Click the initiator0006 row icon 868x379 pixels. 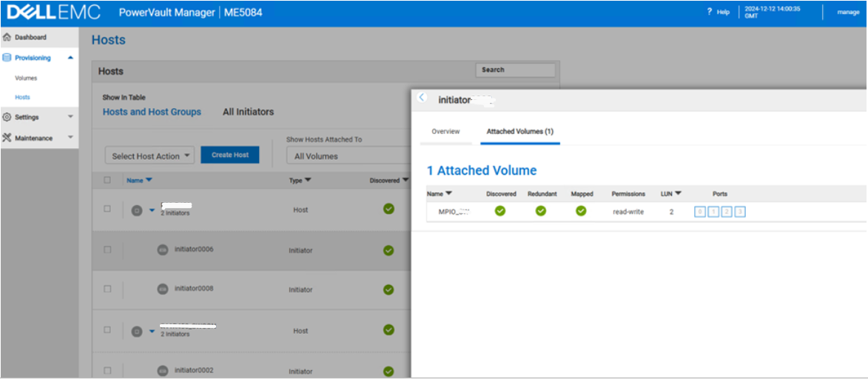163,250
